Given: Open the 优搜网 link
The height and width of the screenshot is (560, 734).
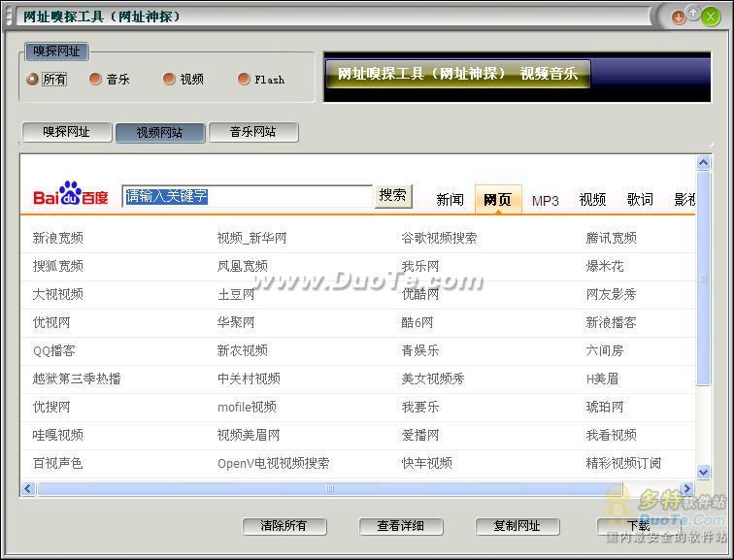Looking at the screenshot, I should point(51,407).
